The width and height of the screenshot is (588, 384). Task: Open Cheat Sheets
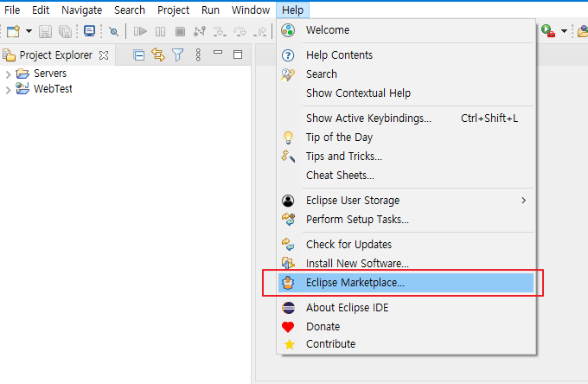[406, 175]
